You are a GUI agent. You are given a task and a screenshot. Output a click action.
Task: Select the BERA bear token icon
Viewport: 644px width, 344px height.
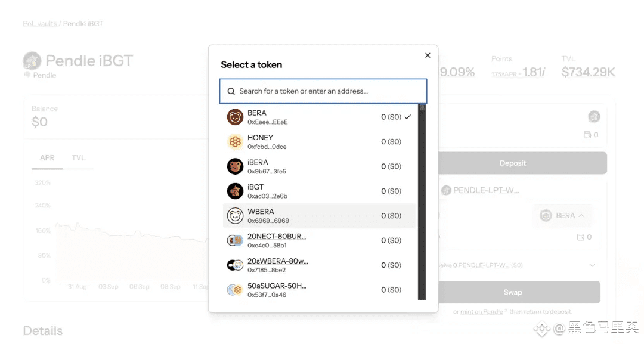tap(235, 117)
